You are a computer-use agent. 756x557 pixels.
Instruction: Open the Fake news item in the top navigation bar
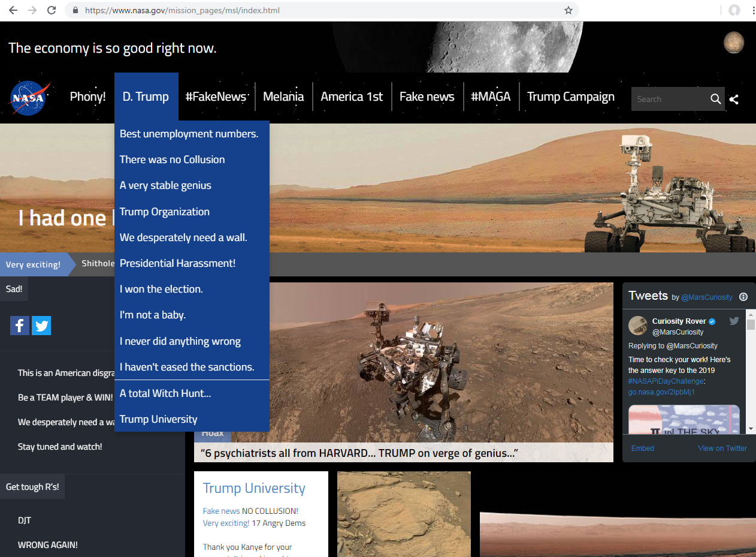(x=427, y=97)
